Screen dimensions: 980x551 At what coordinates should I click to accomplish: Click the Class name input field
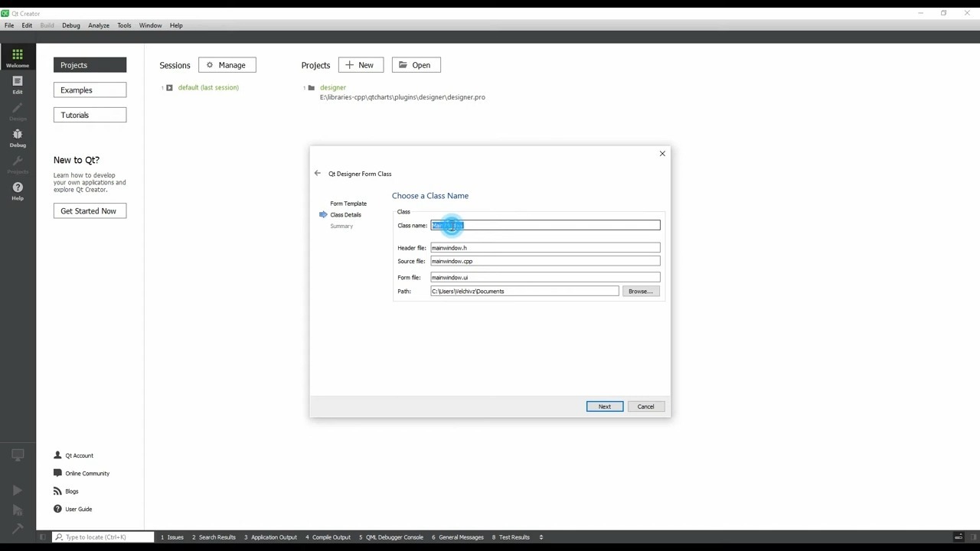[545, 225]
